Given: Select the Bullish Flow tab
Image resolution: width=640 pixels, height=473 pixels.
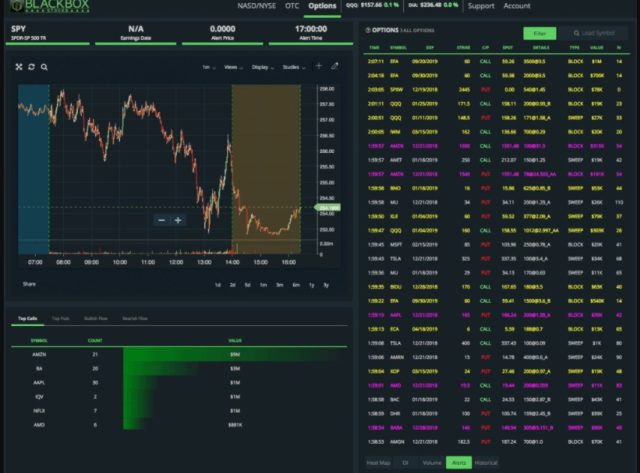Looking at the screenshot, I should [96, 318].
